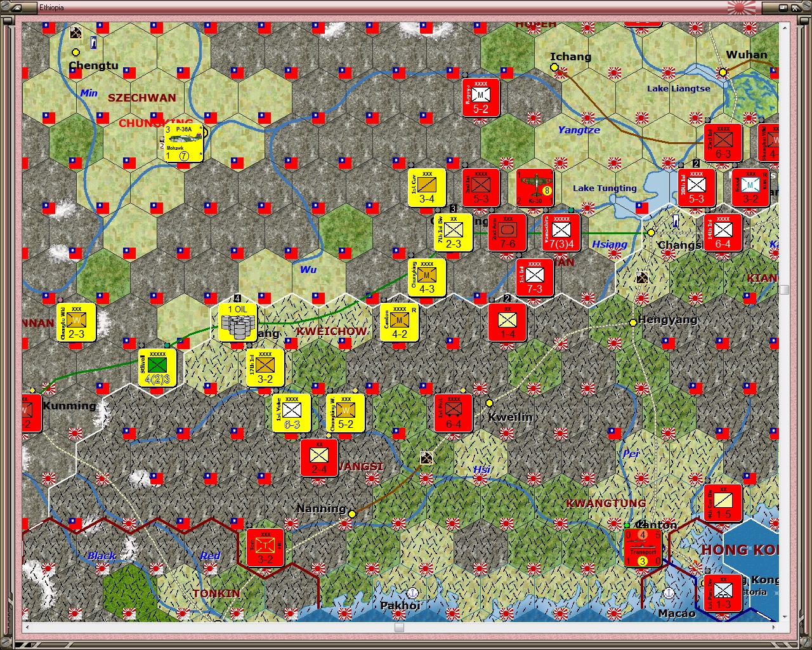Click the Lake Tungting label
Image resolution: width=812 pixels, height=650 pixels.
(x=605, y=188)
